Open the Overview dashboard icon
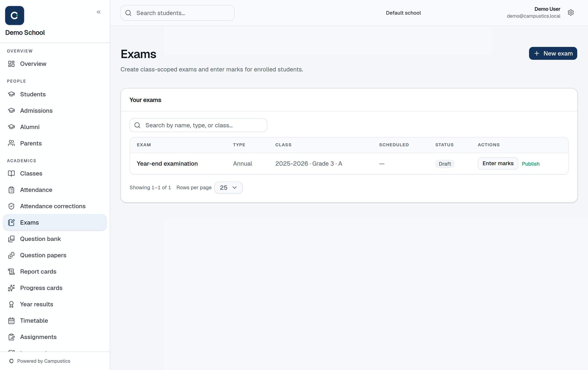This screenshot has width=588, height=370. point(11,64)
